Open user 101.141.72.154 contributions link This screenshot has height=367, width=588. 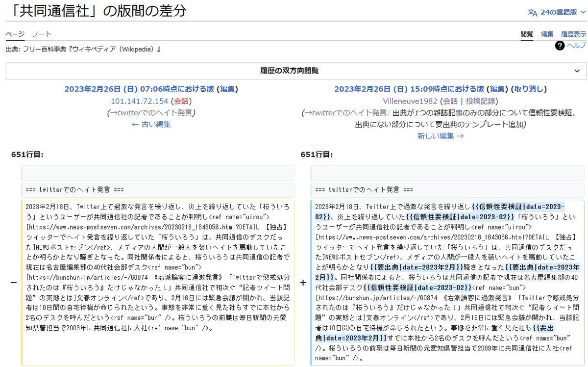pyautogui.click(x=139, y=101)
